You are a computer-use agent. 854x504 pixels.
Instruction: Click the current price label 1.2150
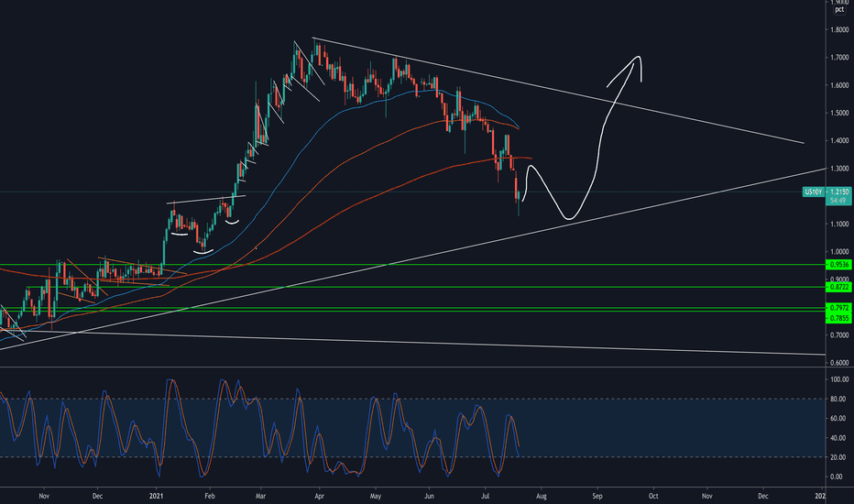point(839,192)
